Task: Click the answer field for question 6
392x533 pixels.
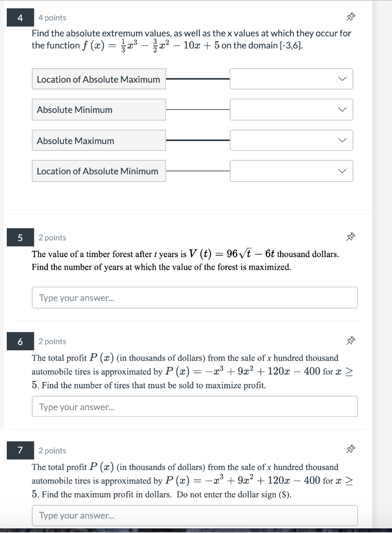Action: (195, 406)
